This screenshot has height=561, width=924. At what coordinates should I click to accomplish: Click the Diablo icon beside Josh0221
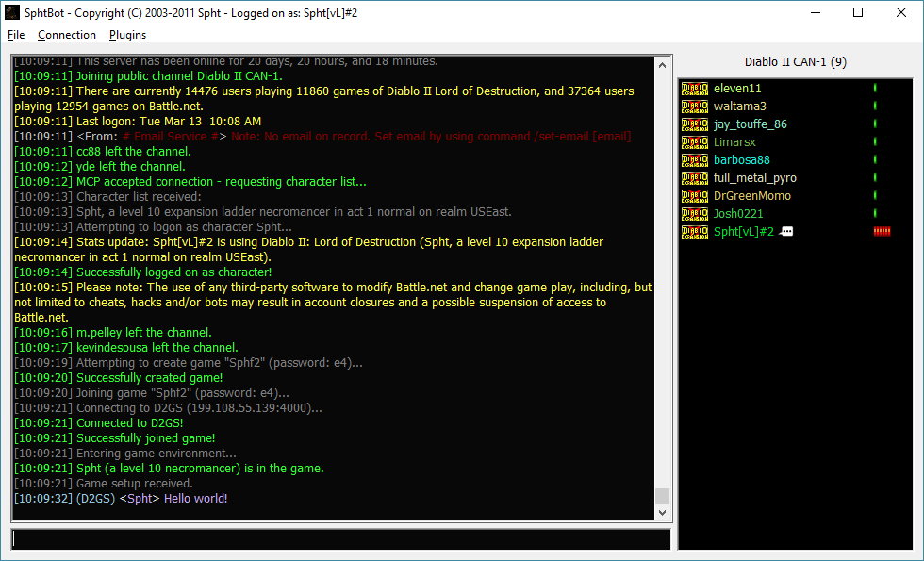pyautogui.click(x=695, y=213)
